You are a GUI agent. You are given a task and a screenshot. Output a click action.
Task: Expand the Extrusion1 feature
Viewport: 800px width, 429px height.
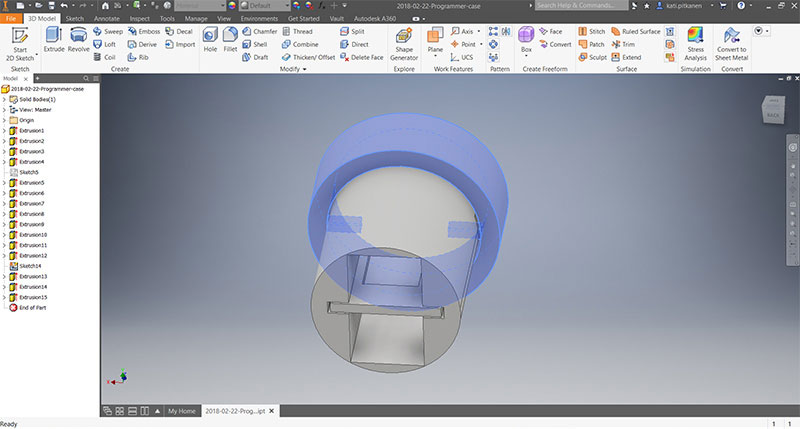tap(5, 131)
